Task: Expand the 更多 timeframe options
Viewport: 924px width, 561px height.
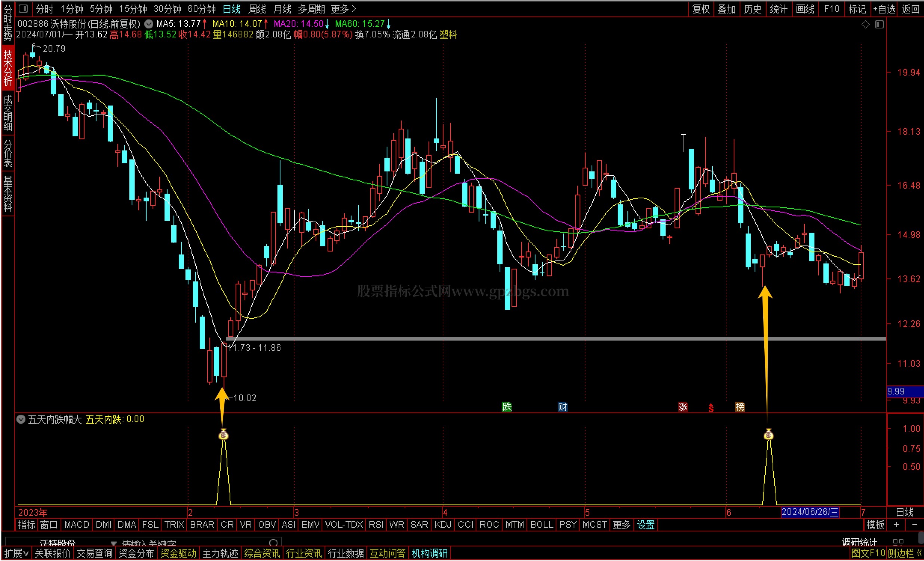Action: point(343,9)
